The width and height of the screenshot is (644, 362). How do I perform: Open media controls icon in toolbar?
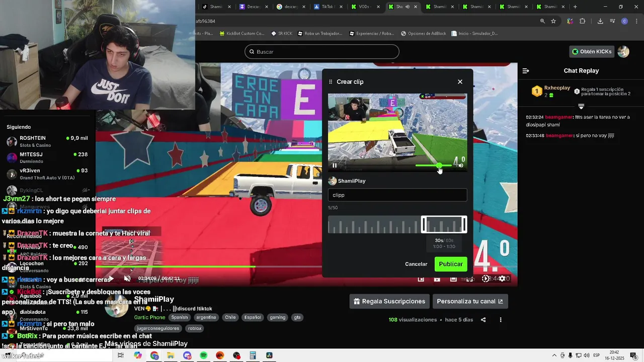point(612,21)
